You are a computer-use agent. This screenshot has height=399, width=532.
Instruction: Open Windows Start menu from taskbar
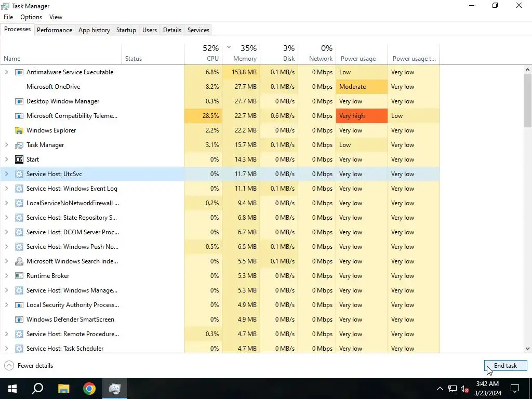click(x=12, y=389)
